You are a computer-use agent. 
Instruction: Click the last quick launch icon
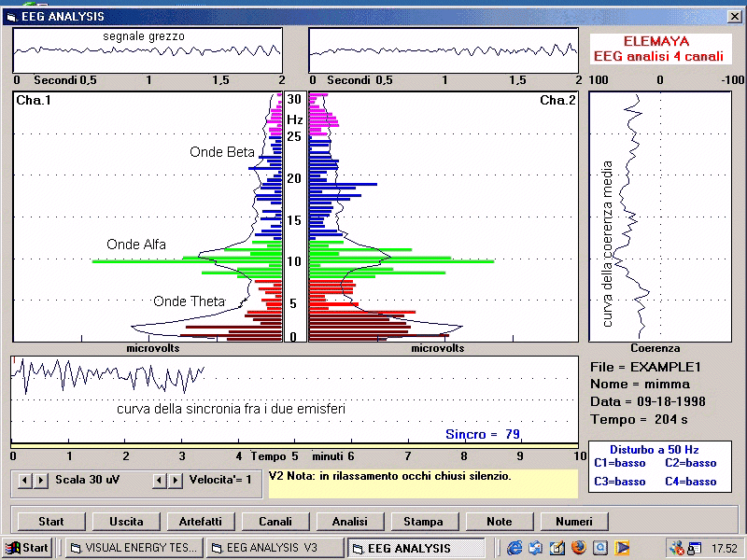coord(622,548)
